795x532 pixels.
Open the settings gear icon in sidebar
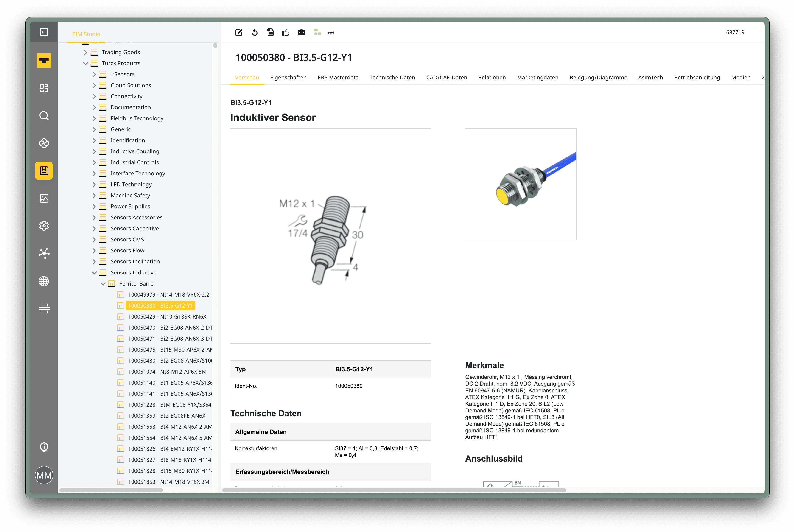[44, 226]
